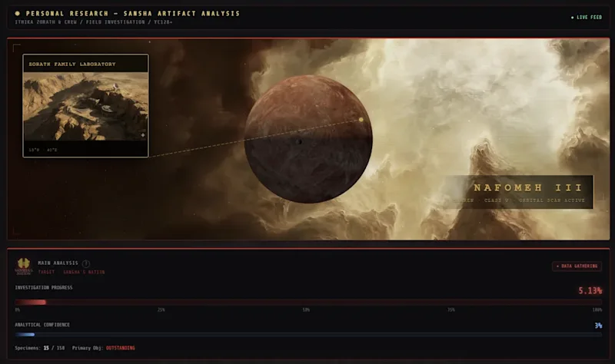The image size is (615, 364).
Task: Click the Data Gathering status badge
Action: coord(577,266)
